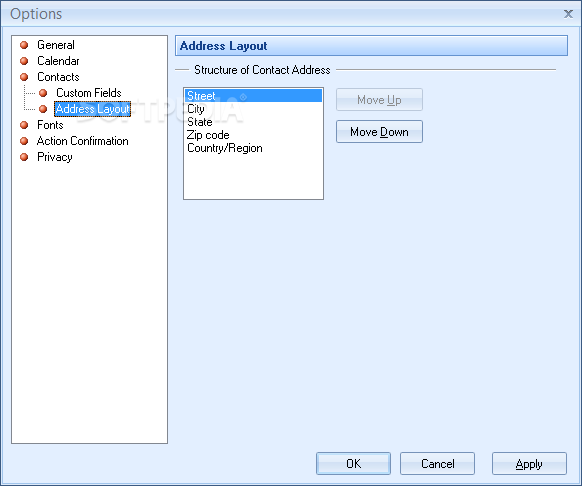Viewport: 582px width, 486px height.
Task: Select Country/Region in the address list
Action: 253,148
